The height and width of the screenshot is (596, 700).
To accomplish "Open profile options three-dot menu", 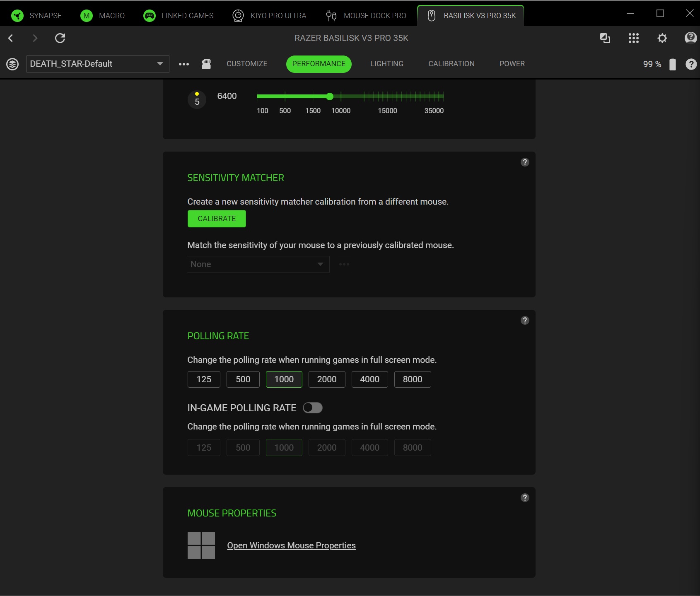I will point(184,64).
